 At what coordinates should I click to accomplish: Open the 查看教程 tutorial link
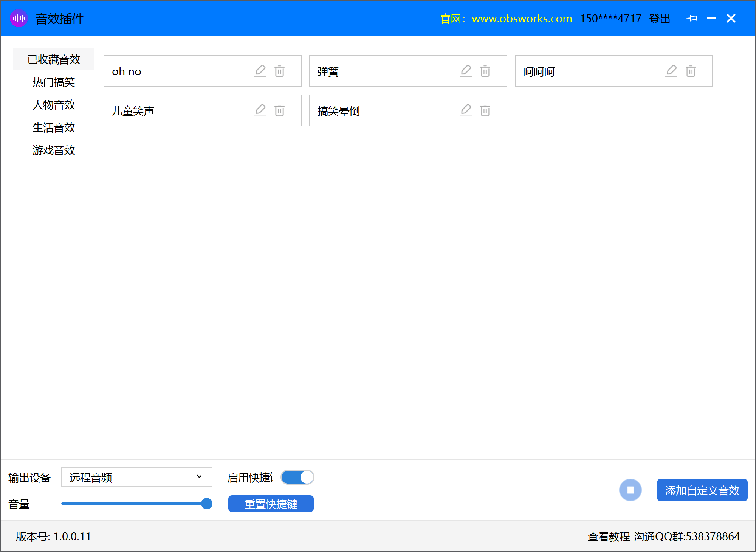609,536
